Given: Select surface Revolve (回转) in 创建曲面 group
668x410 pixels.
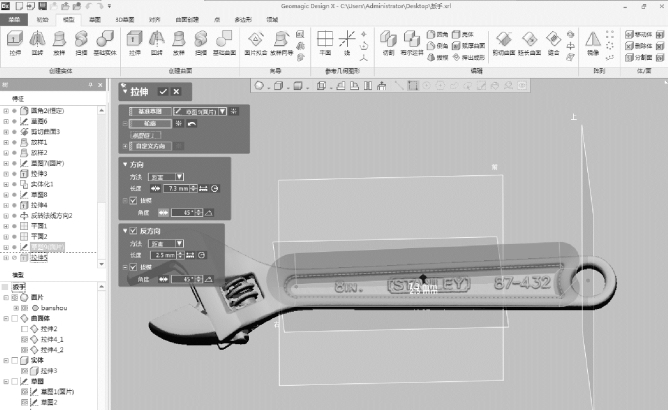Looking at the screenshot, I should point(157,43).
